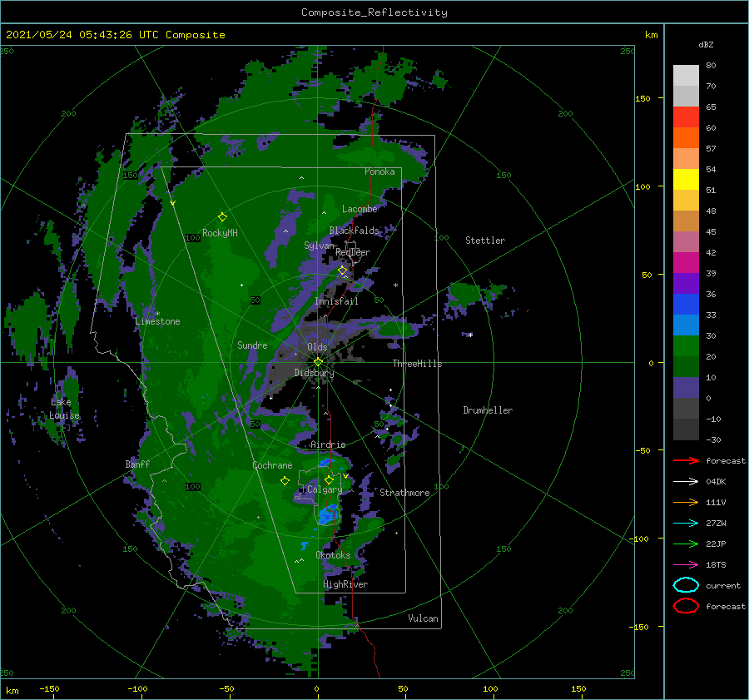Select the slate-blue 0-10 dBZ swatch
The width and height of the screenshot is (749, 700).
pos(686,388)
